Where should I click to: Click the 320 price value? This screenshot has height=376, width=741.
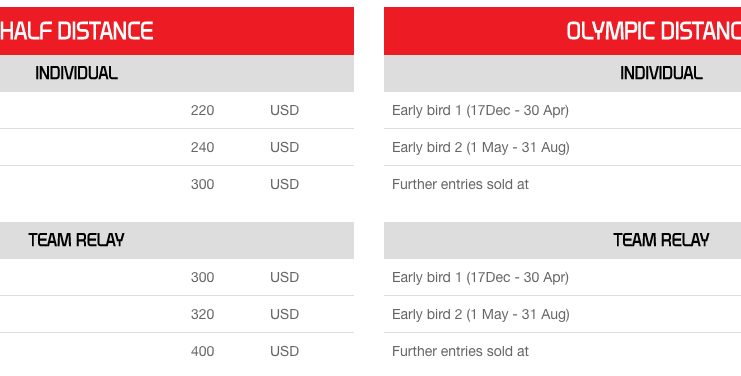(x=202, y=315)
